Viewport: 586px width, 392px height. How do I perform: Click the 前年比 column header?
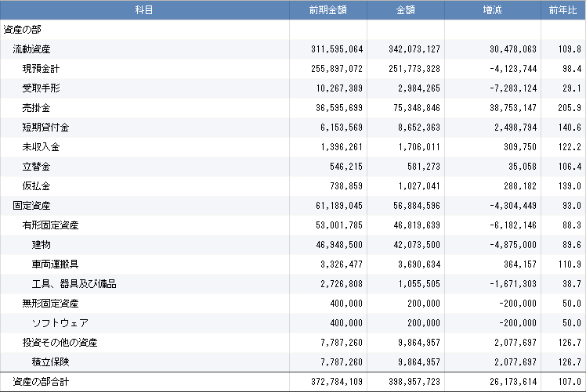pos(563,10)
